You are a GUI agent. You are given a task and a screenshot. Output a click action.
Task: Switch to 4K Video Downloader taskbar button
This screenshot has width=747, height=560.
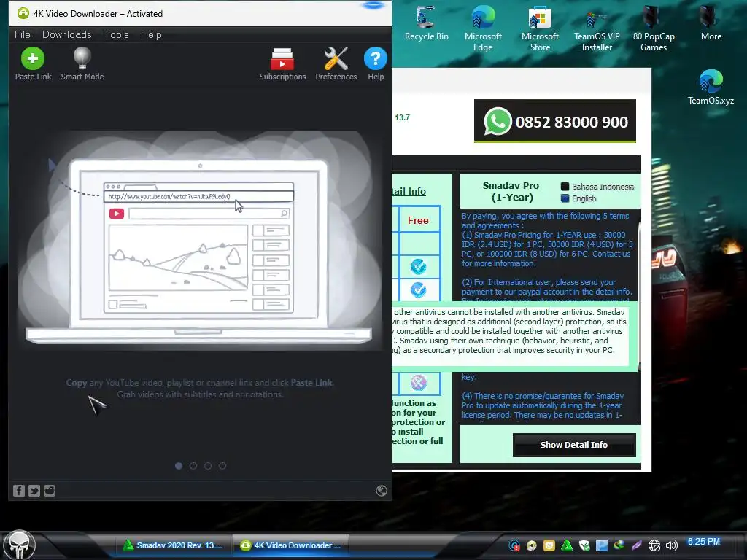290,545
